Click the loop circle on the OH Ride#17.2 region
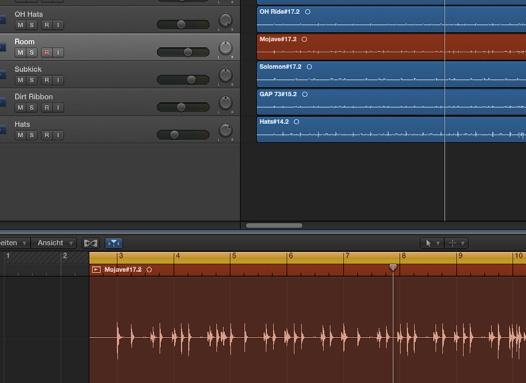 (308, 12)
